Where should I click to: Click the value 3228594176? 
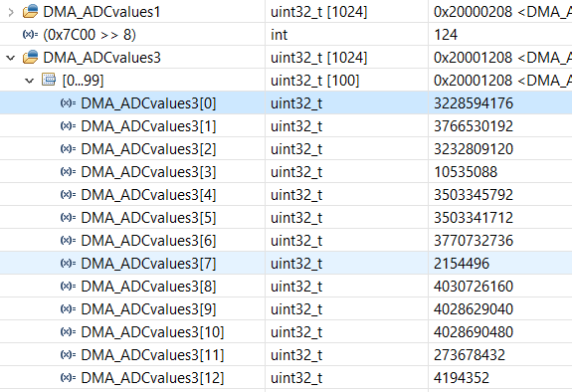tap(474, 103)
